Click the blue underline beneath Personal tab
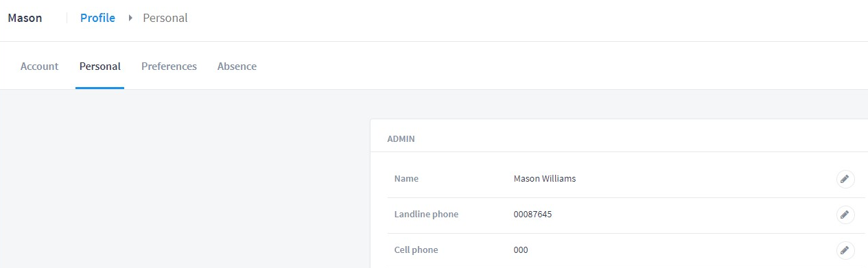Image resolution: width=868 pixels, height=268 pixels. pos(100,88)
